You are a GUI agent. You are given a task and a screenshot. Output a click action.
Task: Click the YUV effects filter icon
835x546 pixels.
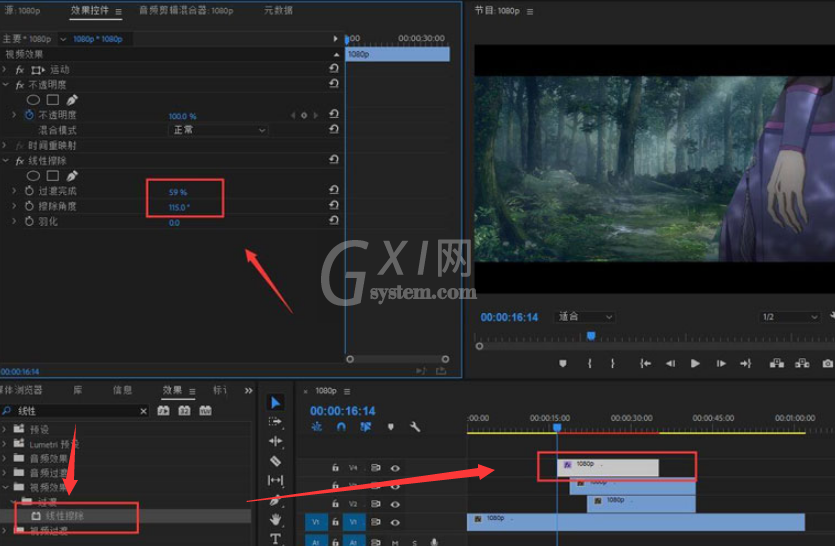tap(205, 410)
